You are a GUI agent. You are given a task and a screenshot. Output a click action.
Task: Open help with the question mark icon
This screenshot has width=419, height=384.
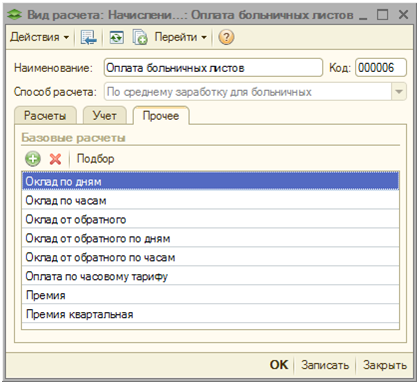(x=226, y=37)
